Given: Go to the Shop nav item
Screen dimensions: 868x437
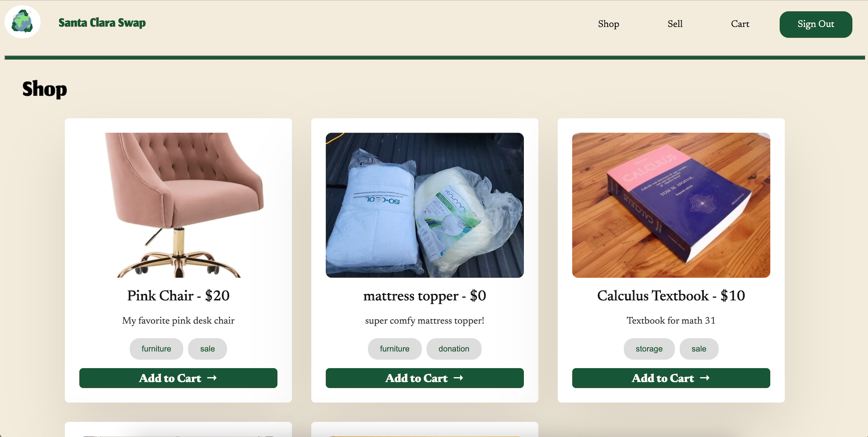Looking at the screenshot, I should (x=608, y=24).
